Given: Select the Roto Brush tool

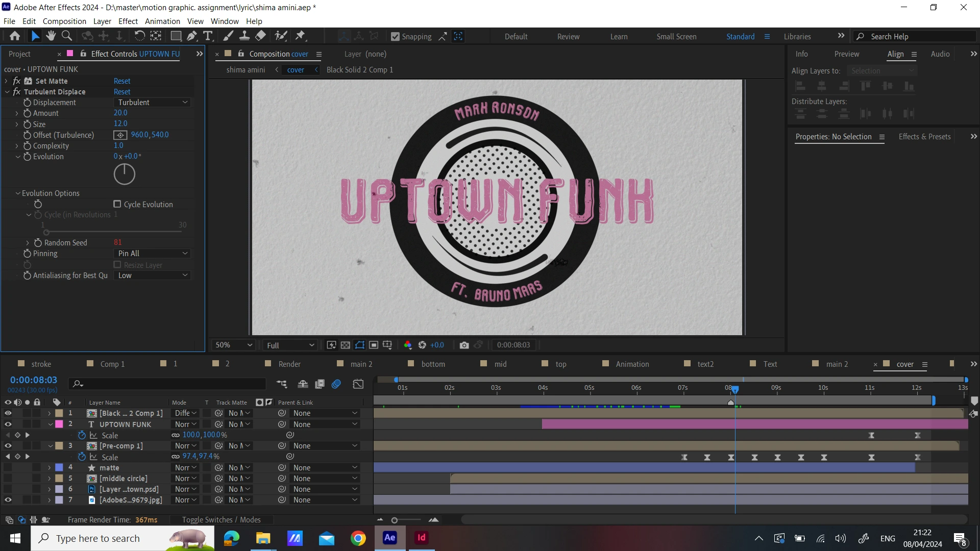Looking at the screenshot, I should [281, 36].
